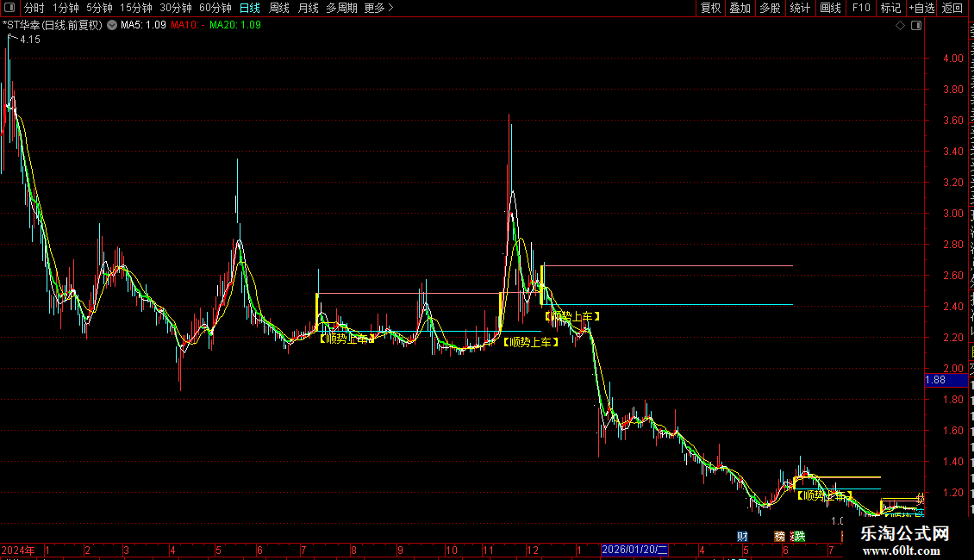This screenshot has width=974, height=560.
Task: Click the MA5: 1.09 indicator value
Action: (x=143, y=25)
